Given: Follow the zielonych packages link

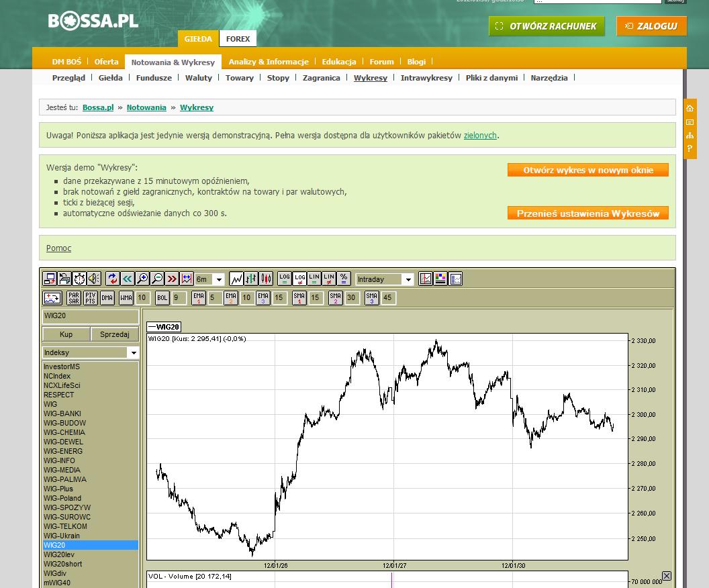Looking at the screenshot, I should [480, 135].
